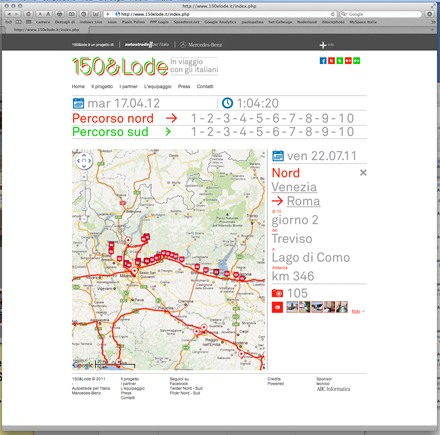
Task: Open first photo thumbnail in strip
Action: point(292,307)
